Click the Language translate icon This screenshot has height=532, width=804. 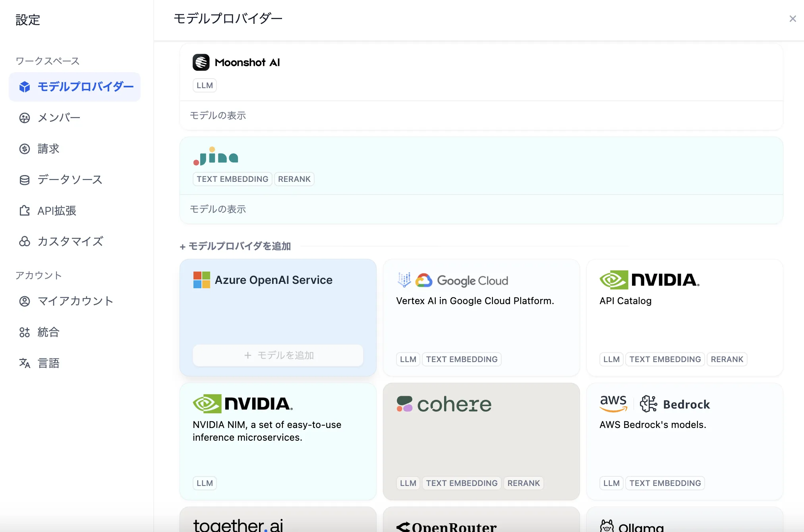(x=25, y=363)
